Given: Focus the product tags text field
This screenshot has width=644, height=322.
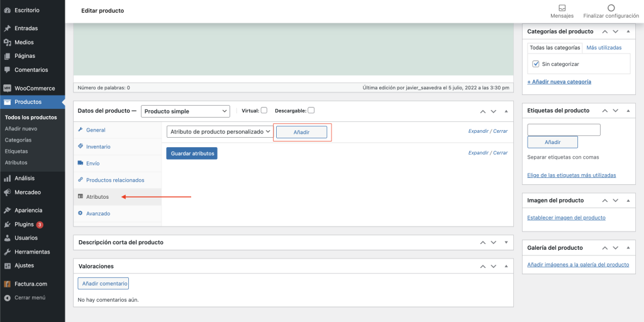Looking at the screenshot, I should click(564, 130).
